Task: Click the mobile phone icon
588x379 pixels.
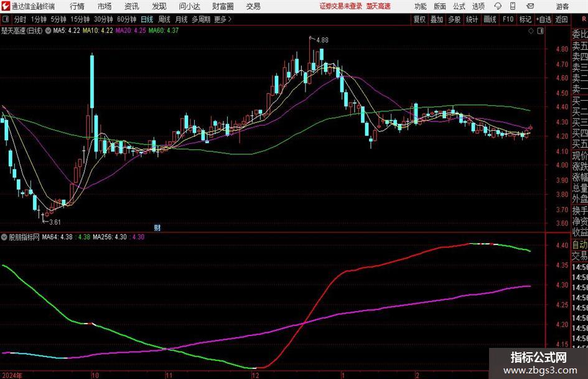Action: tap(513, 6)
